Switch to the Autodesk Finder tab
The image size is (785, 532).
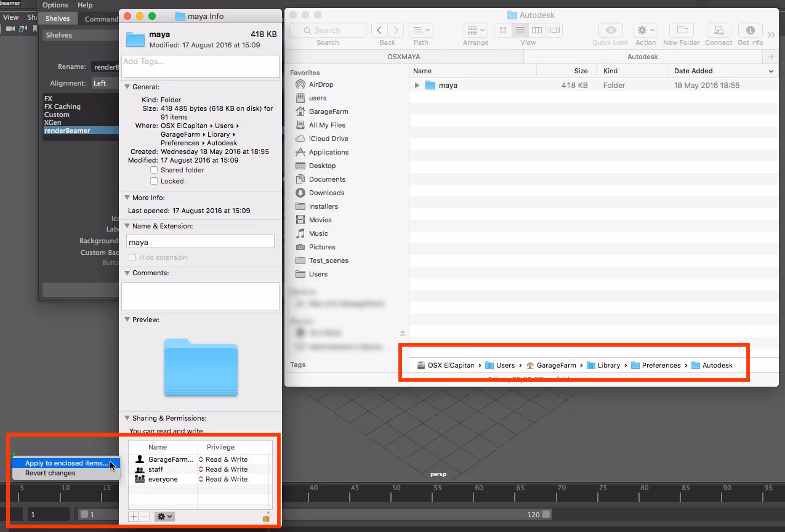tap(643, 57)
